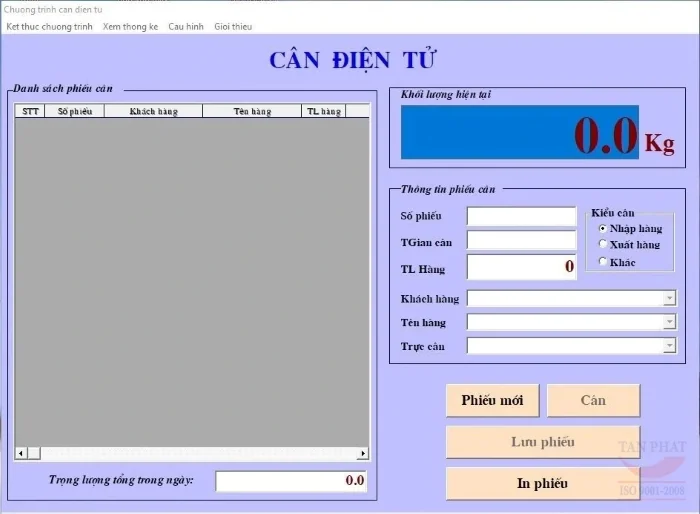Open the Gioi thieu menu

click(233, 27)
